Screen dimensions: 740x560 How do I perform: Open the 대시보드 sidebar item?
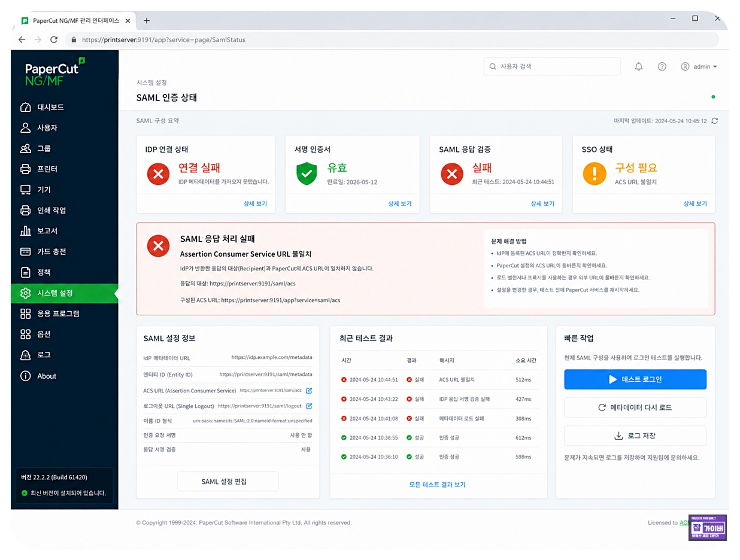[65, 108]
